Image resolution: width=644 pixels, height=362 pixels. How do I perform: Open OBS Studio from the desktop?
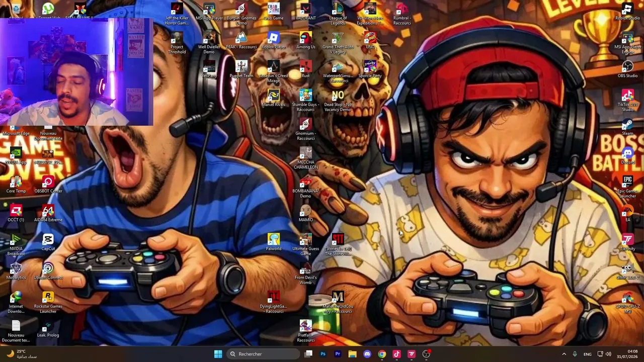(627, 70)
